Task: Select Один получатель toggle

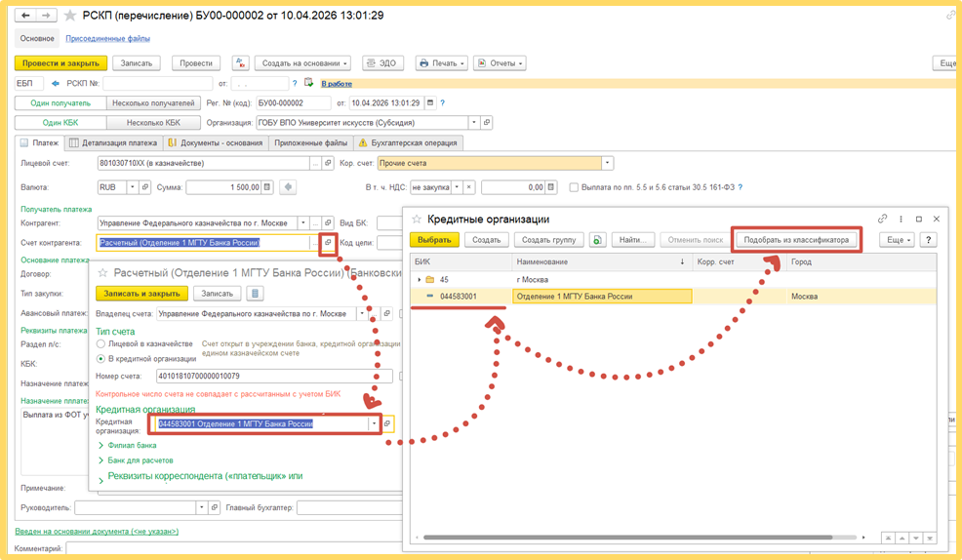Action: click(x=60, y=103)
